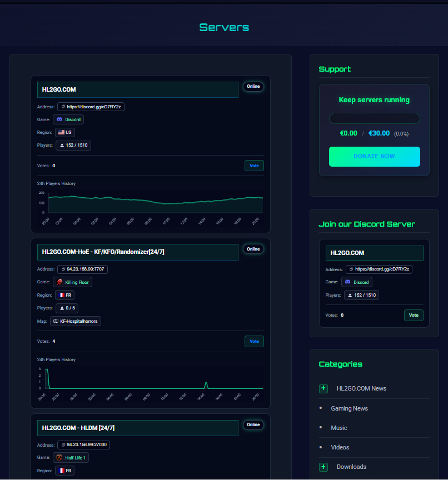Open the Gaming News category
The width and height of the screenshot is (448, 480).
tap(349, 408)
